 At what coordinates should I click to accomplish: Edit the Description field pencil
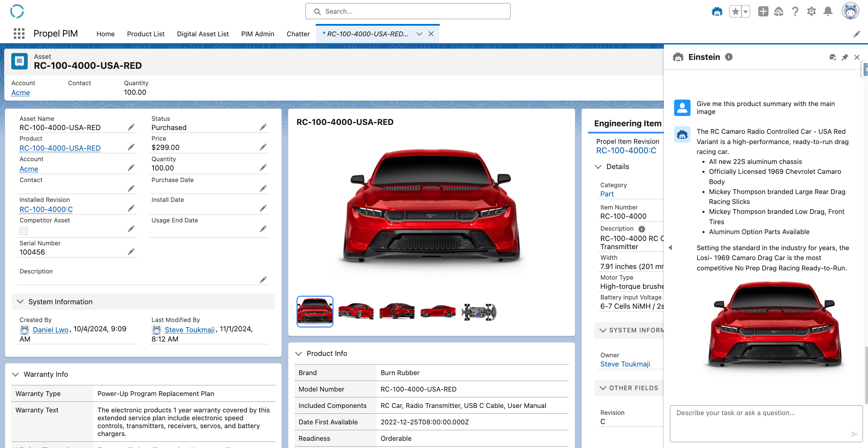(x=263, y=280)
